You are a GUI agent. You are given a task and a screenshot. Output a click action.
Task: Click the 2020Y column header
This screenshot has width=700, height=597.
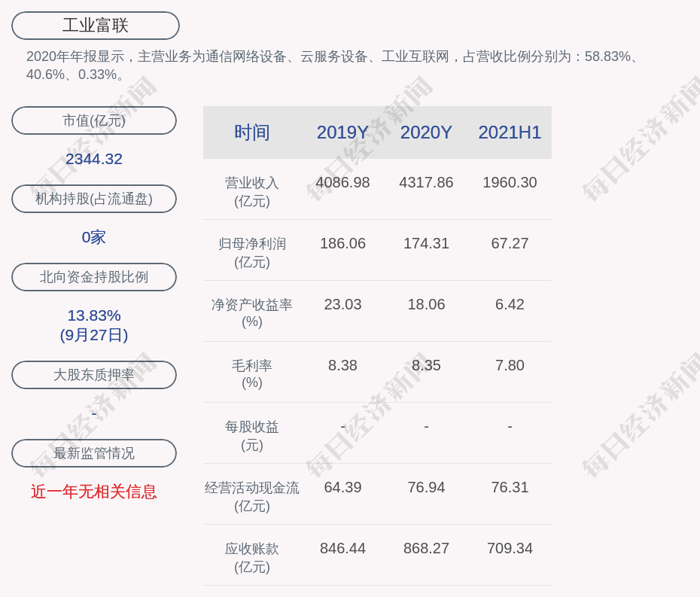point(426,132)
